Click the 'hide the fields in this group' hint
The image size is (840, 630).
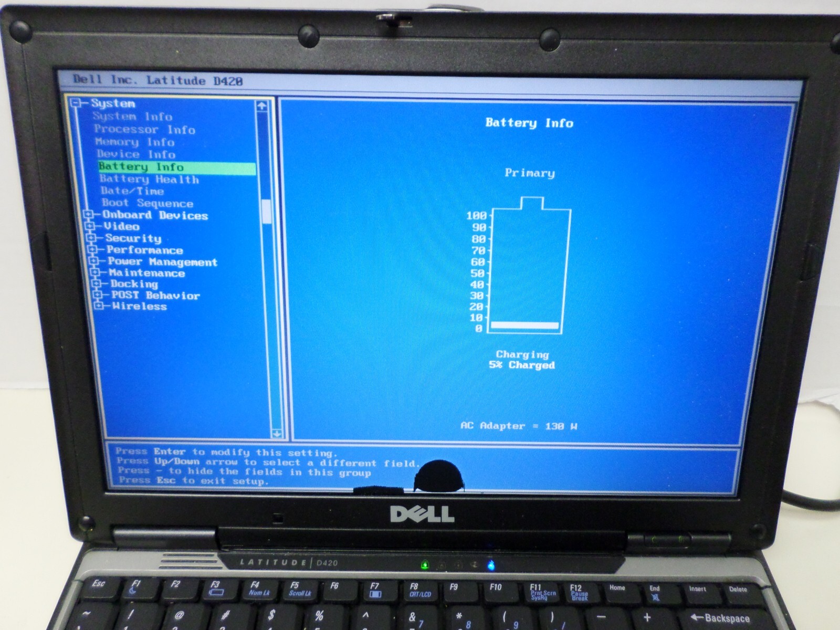[x=245, y=471]
